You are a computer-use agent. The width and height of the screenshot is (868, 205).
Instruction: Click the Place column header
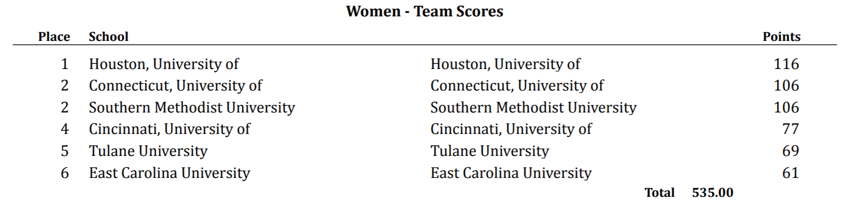(x=54, y=37)
